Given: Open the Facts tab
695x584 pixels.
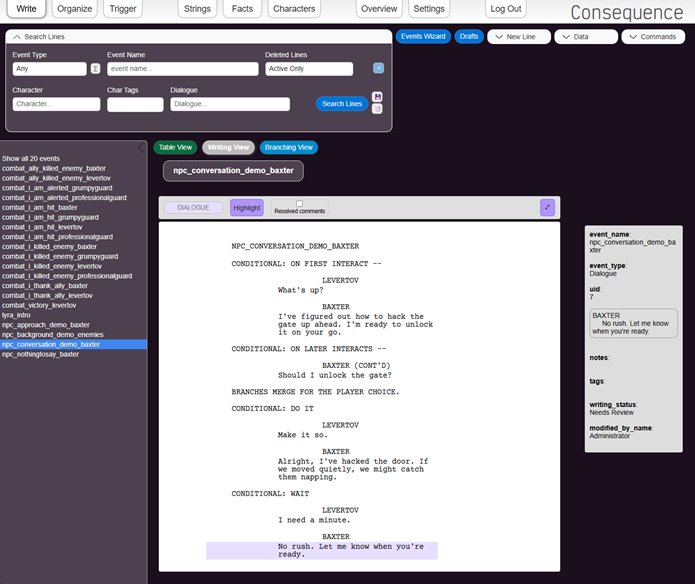Looking at the screenshot, I should [x=242, y=9].
